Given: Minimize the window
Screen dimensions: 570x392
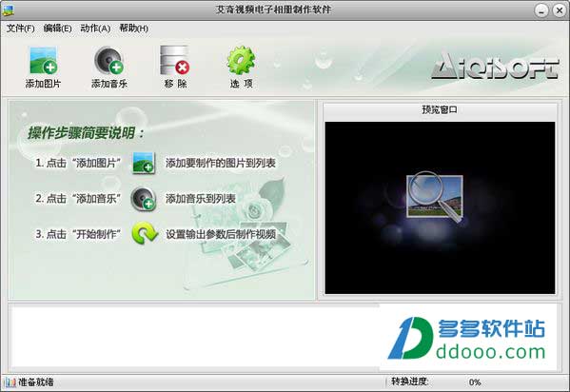Looking at the screenshot, I should (541, 10).
